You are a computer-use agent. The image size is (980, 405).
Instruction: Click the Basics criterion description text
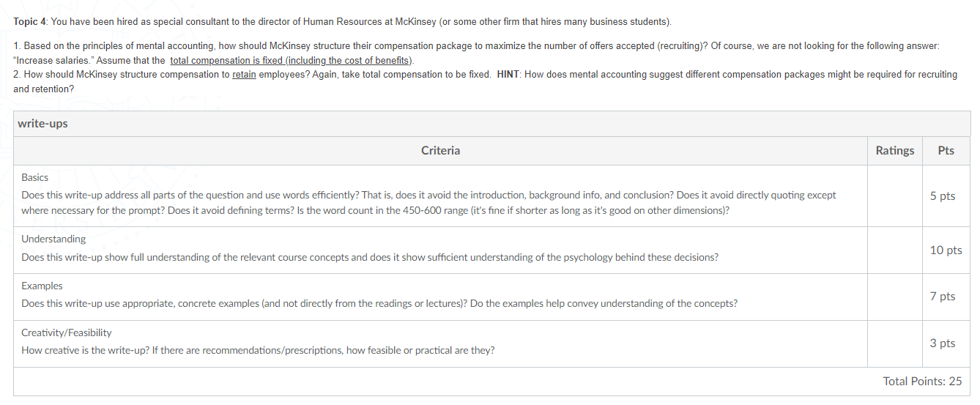click(x=428, y=203)
